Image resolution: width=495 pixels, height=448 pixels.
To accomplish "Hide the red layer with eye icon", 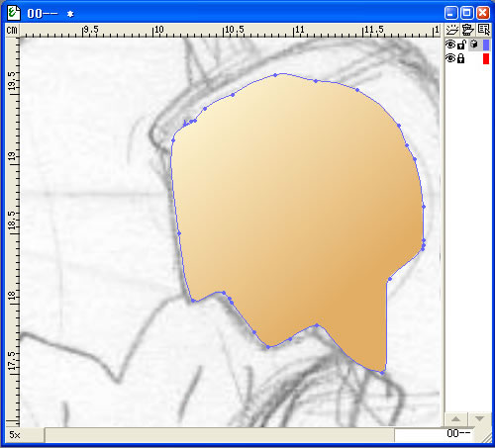I will point(450,58).
